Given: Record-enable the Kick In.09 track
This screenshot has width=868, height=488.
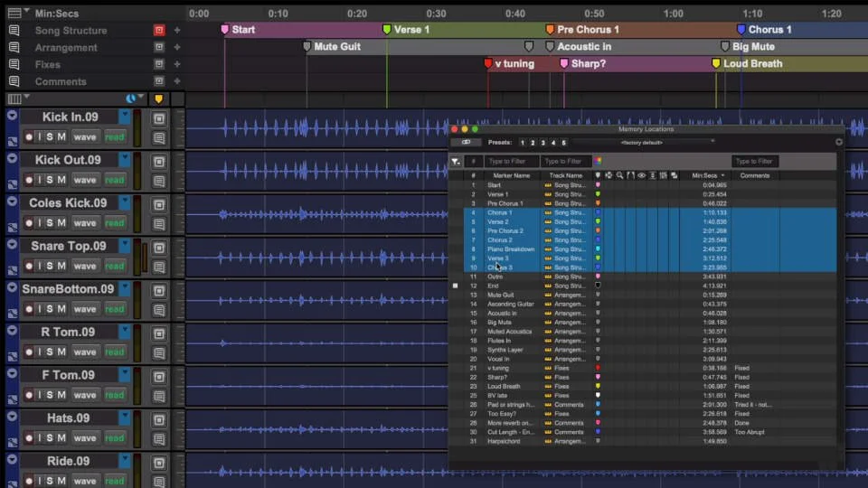Looking at the screenshot, I should 29,136.
